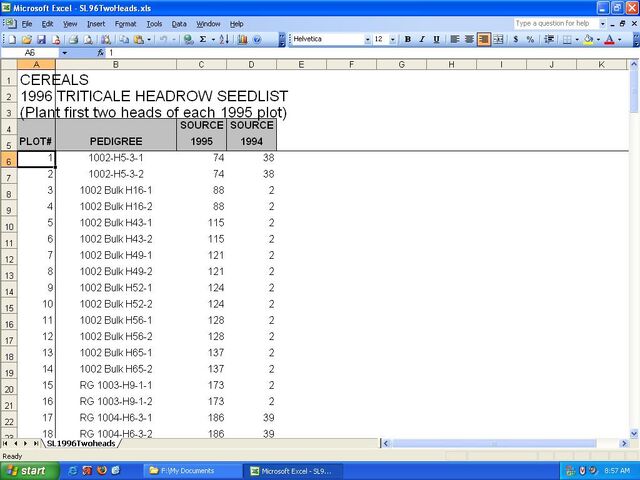Paste using the clipboard Paste icon
This screenshot has height=480, width=640.
pyautogui.click(x=139, y=39)
